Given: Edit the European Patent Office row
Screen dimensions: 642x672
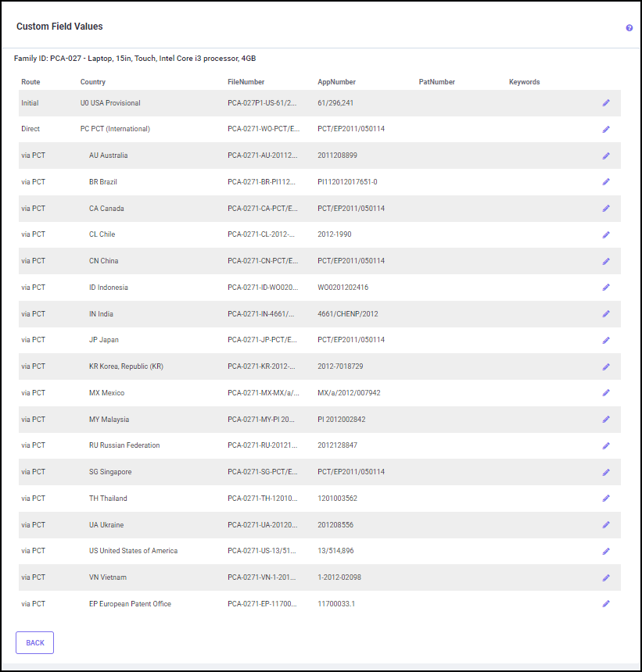Looking at the screenshot, I should 605,604.
